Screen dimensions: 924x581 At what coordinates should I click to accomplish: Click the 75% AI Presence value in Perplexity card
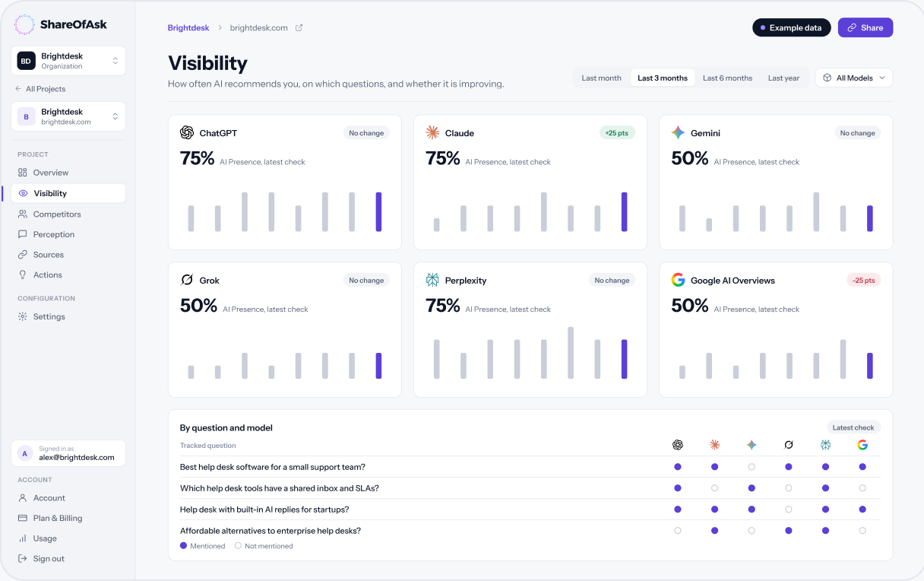coord(443,306)
